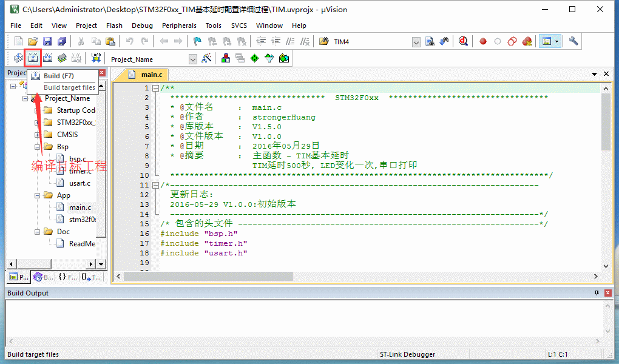Collapse the code fold at line 11

[x=156, y=185]
